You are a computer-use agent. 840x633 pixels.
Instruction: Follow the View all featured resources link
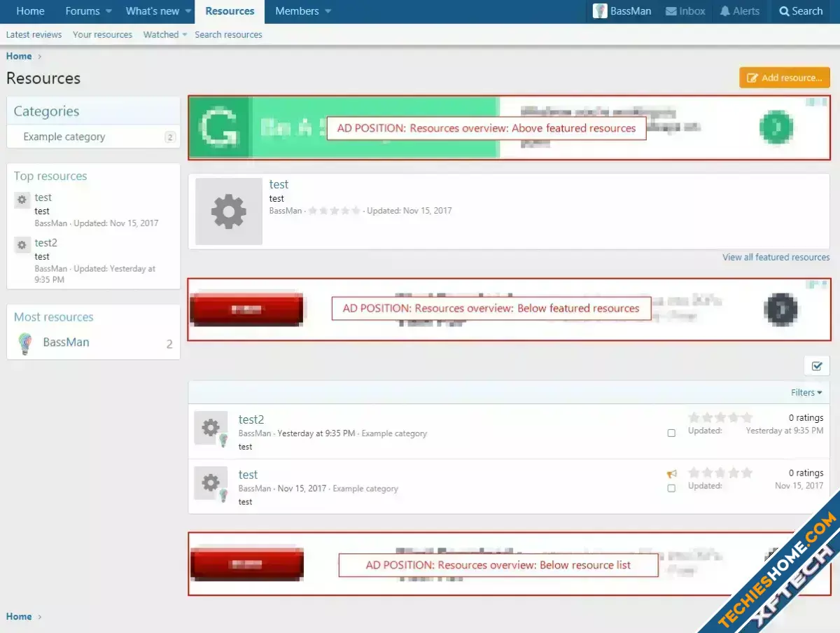coord(776,257)
